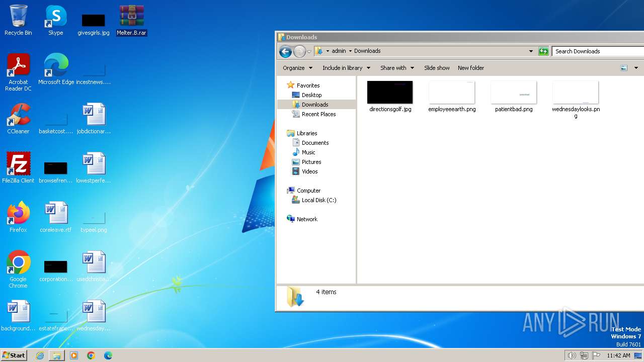Change view using the views icon button

tap(624, 68)
